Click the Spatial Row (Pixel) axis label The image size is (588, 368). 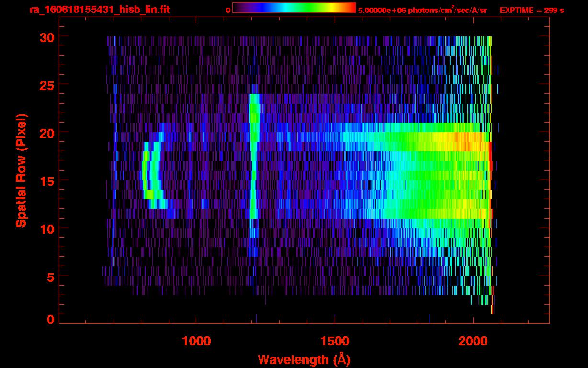[x=21, y=171]
